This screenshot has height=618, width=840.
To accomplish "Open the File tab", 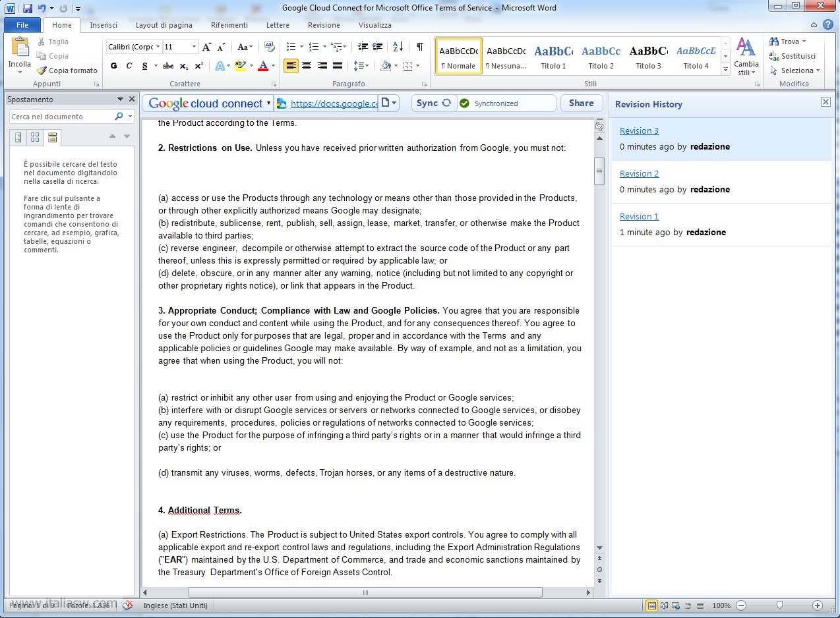I will coord(22,25).
